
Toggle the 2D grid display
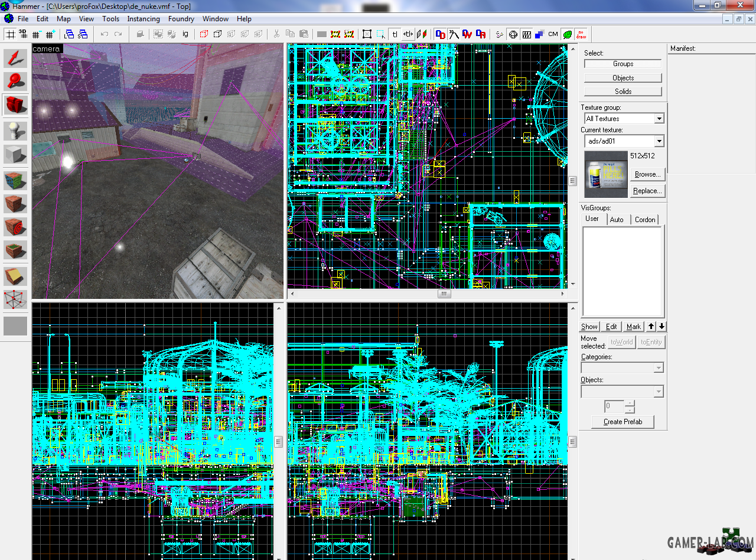tap(10, 34)
